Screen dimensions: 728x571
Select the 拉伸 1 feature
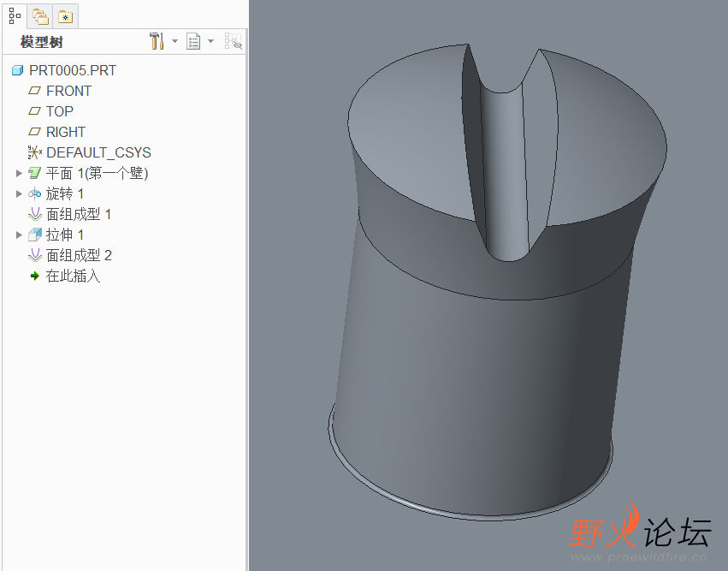pyautogui.click(x=64, y=235)
